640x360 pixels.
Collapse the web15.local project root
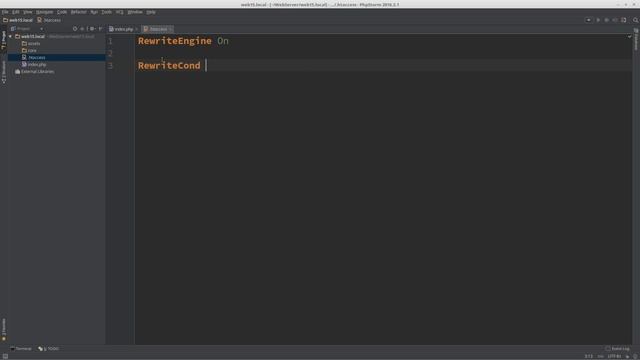click(x=11, y=36)
